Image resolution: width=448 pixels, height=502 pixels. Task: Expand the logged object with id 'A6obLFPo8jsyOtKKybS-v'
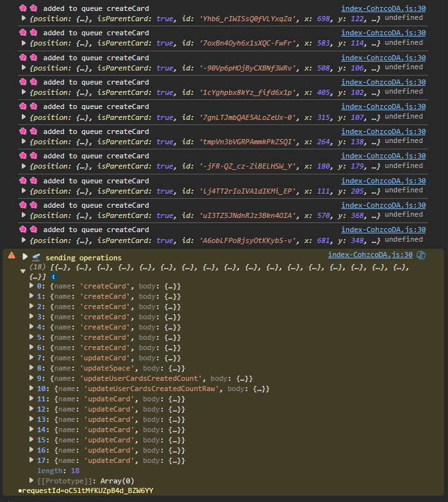pyautogui.click(x=24, y=240)
